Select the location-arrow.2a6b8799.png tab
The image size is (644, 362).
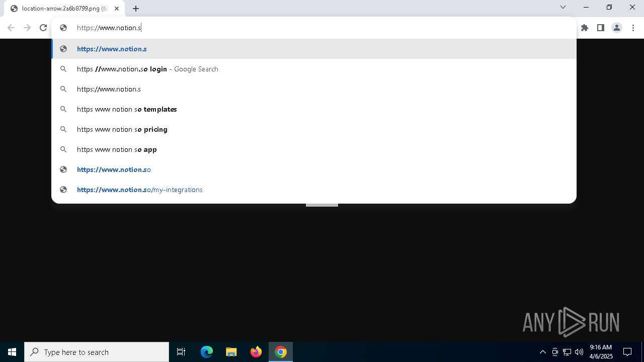pos(64,9)
